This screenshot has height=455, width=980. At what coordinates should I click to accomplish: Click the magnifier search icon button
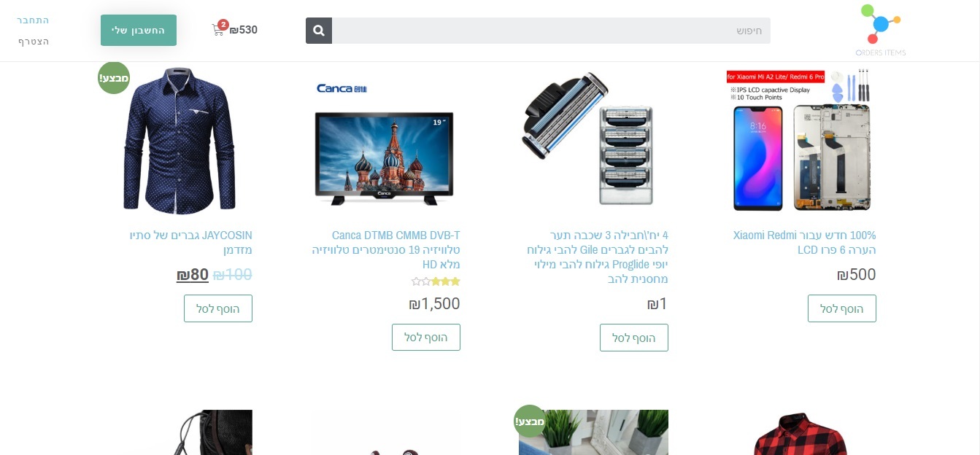pos(319,31)
